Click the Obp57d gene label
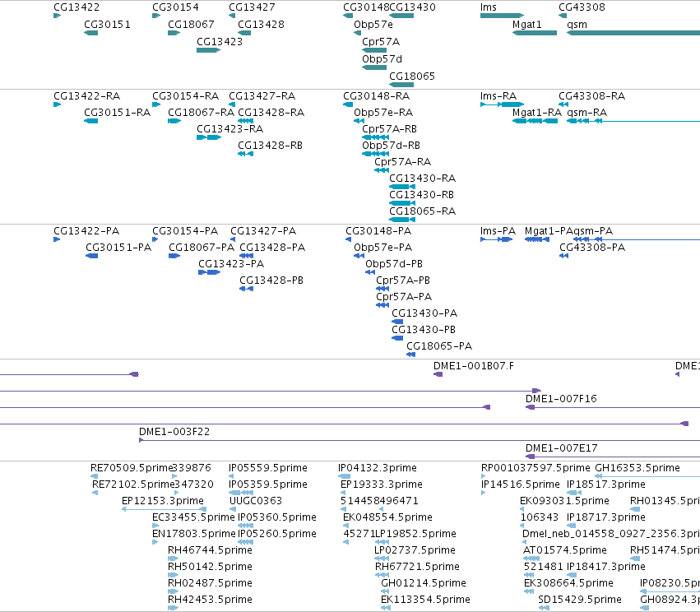 [382, 59]
